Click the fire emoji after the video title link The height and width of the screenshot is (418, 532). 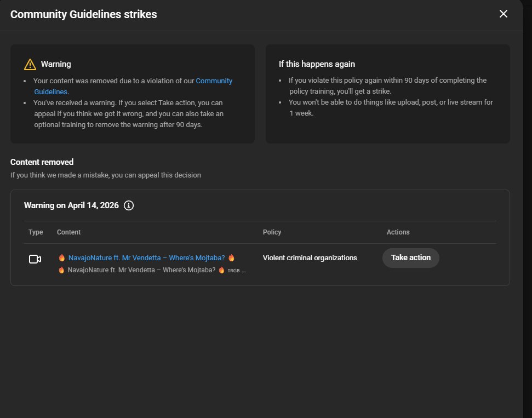point(231,258)
